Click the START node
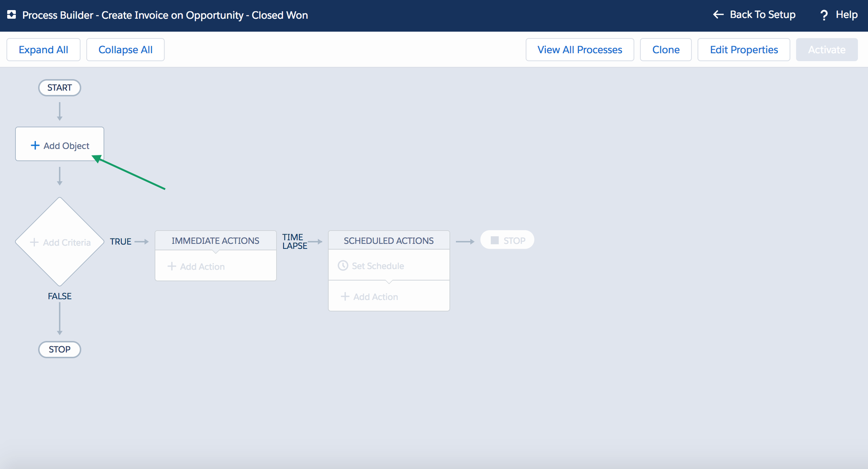Screen dimensions: 868x469 coord(59,88)
